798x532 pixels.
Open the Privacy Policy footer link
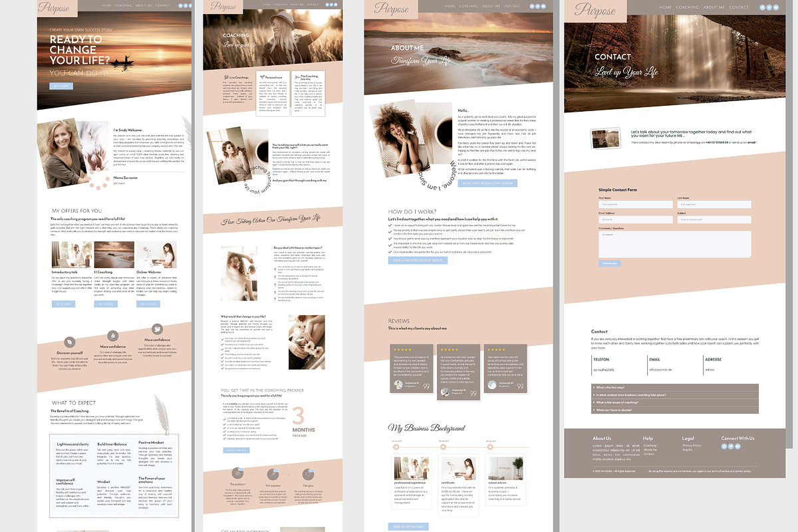pyautogui.click(x=692, y=446)
